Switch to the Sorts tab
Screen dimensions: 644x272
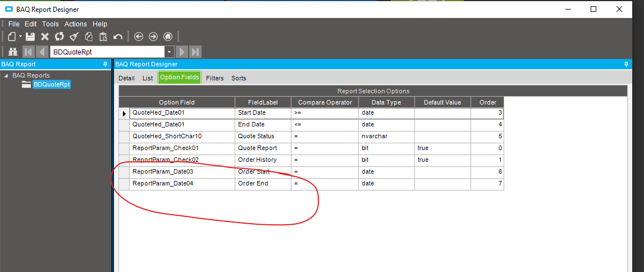(239, 78)
